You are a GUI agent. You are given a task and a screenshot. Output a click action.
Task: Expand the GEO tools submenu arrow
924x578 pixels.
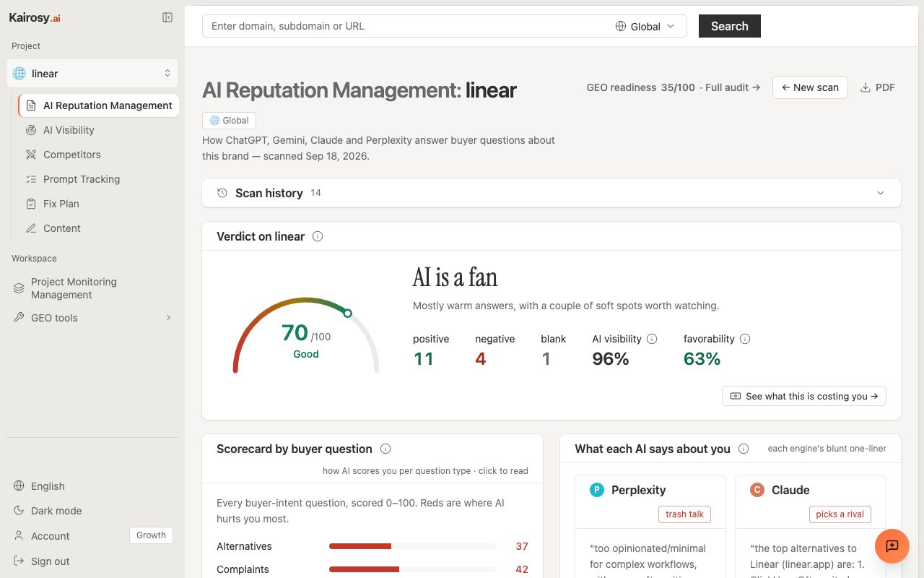click(x=169, y=318)
